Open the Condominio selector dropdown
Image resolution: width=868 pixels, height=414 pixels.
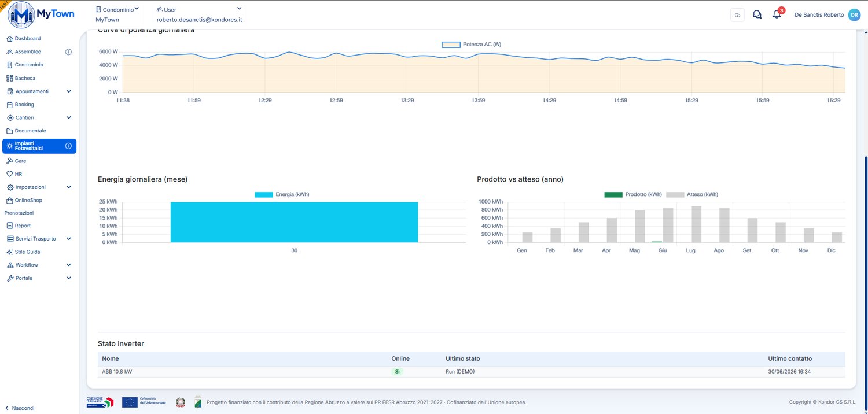point(117,14)
